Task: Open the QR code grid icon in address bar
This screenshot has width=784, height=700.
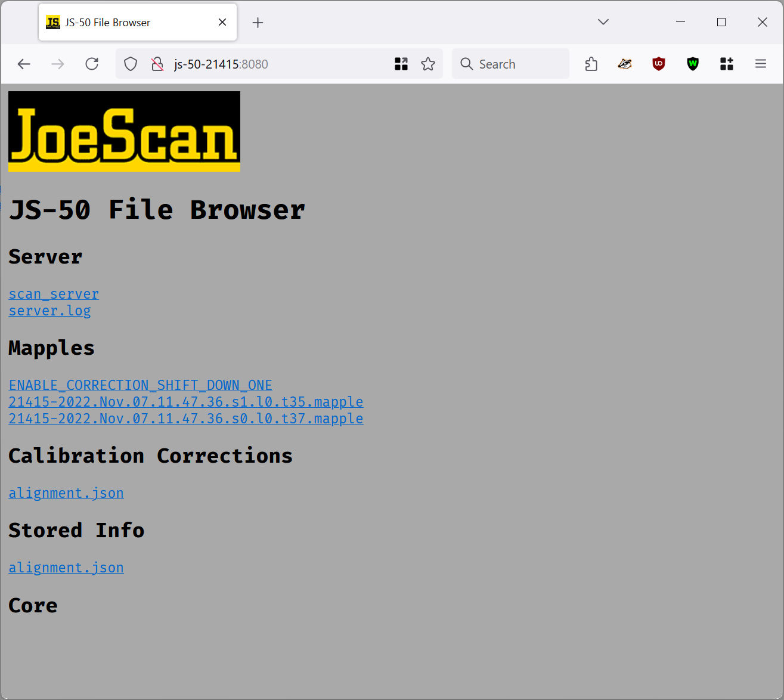Action: coord(401,64)
